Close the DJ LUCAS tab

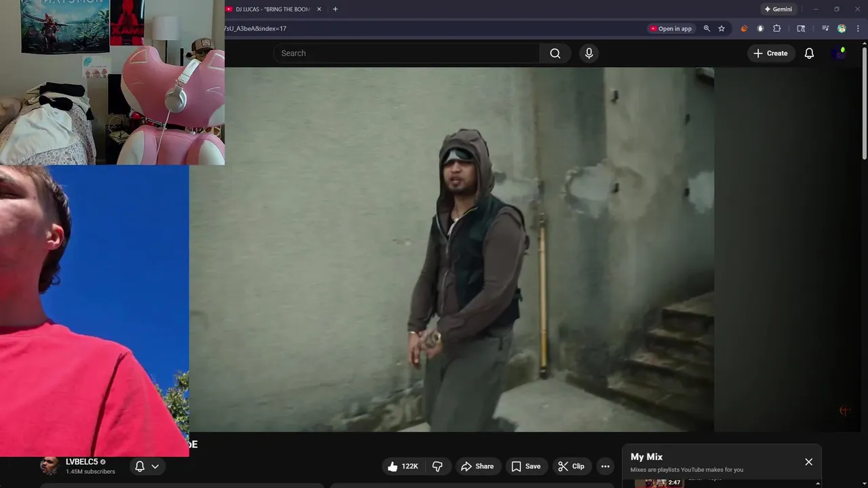point(319,9)
